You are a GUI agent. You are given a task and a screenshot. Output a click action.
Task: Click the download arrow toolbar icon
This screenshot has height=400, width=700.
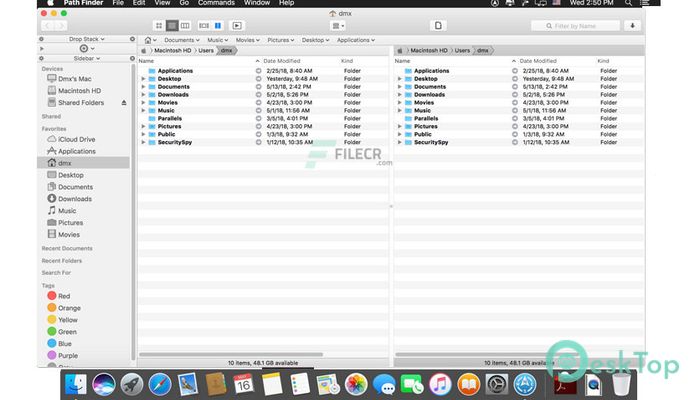click(632, 26)
